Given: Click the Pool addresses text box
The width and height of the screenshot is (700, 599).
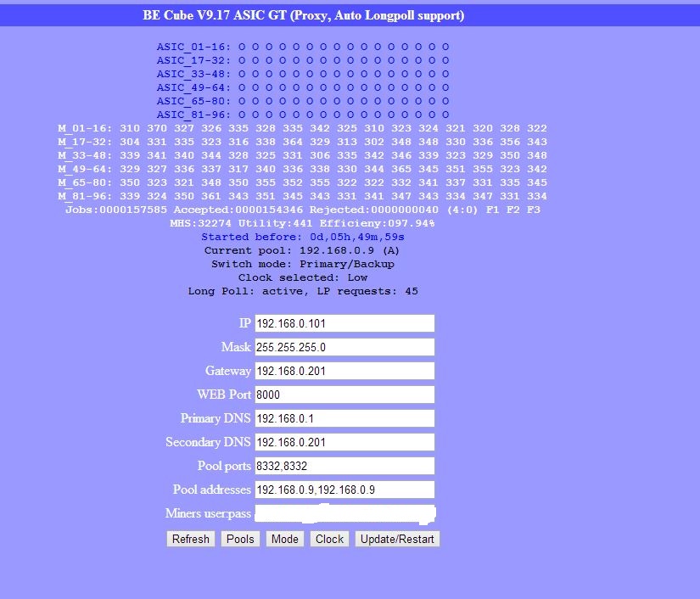Looking at the screenshot, I should point(344,490).
